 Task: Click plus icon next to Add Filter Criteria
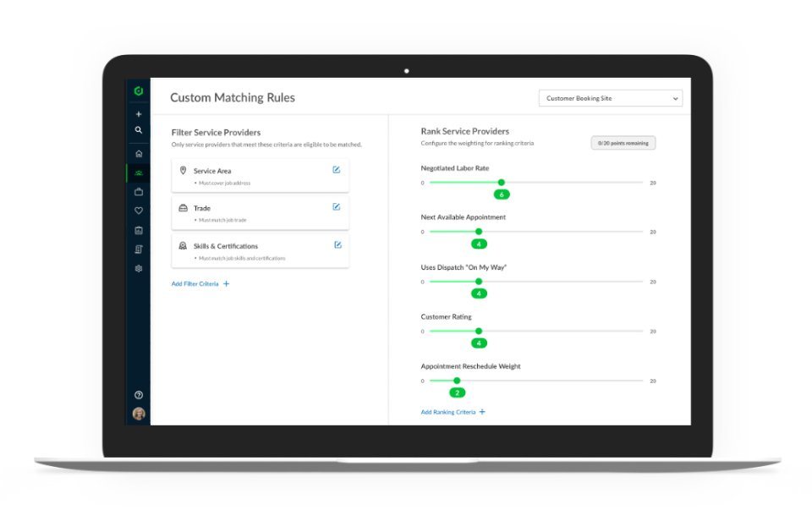pos(227,283)
